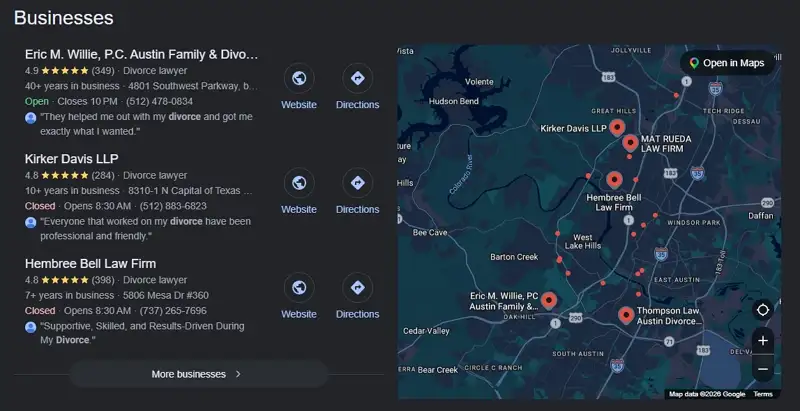Screen dimensions: 800x411
Task: Click the MAT RUEDA LAW FIRM map pin
Action: click(631, 143)
